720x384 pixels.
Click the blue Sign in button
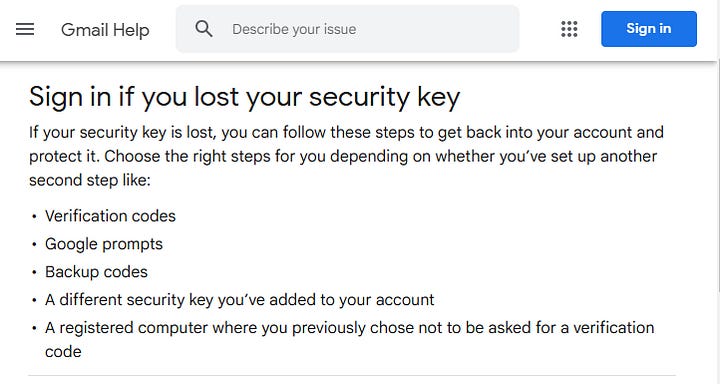click(x=648, y=29)
